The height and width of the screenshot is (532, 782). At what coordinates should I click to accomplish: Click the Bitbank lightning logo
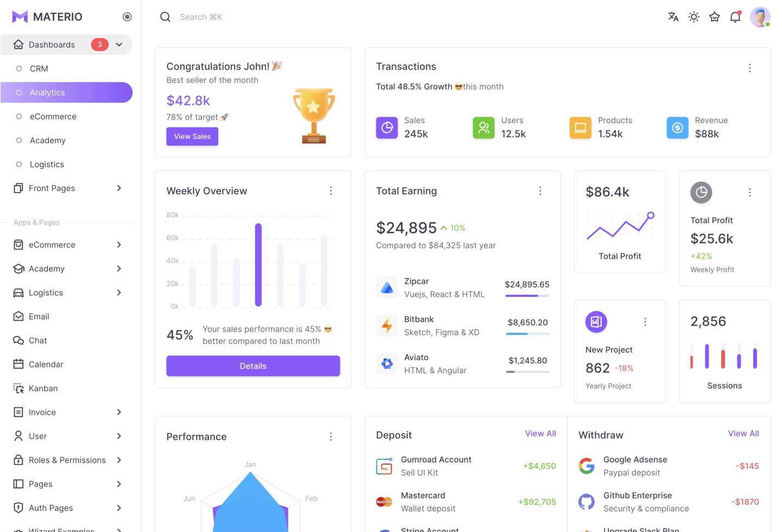coord(387,326)
